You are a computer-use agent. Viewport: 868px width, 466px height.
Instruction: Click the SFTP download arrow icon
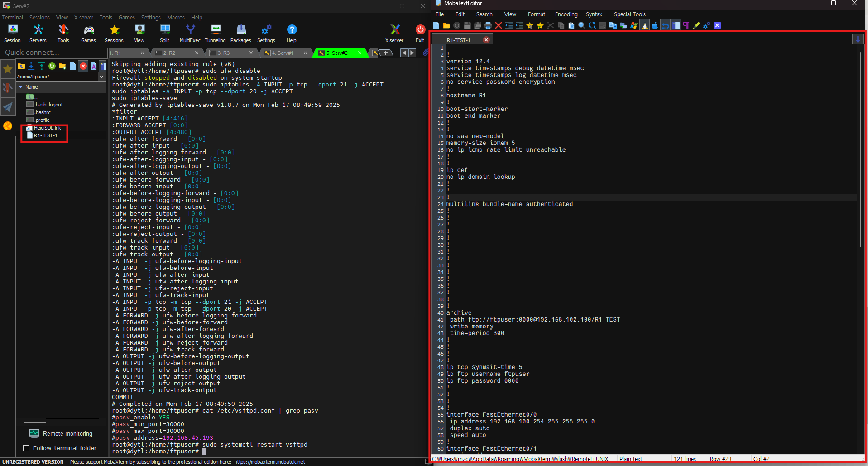pyautogui.click(x=31, y=66)
